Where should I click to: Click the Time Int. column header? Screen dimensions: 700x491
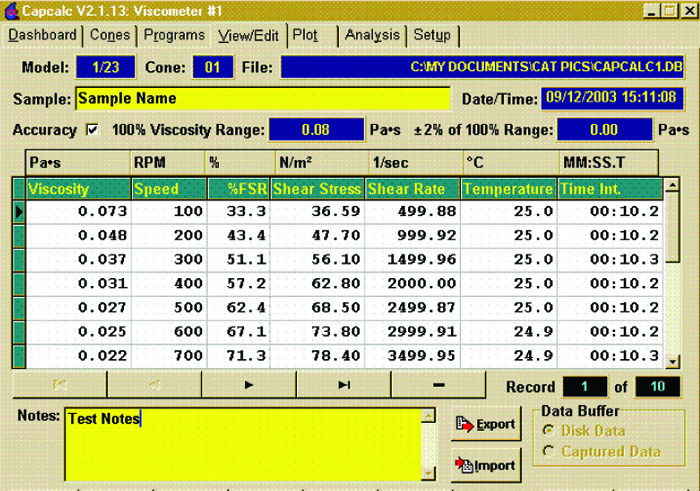click(x=610, y=189)
